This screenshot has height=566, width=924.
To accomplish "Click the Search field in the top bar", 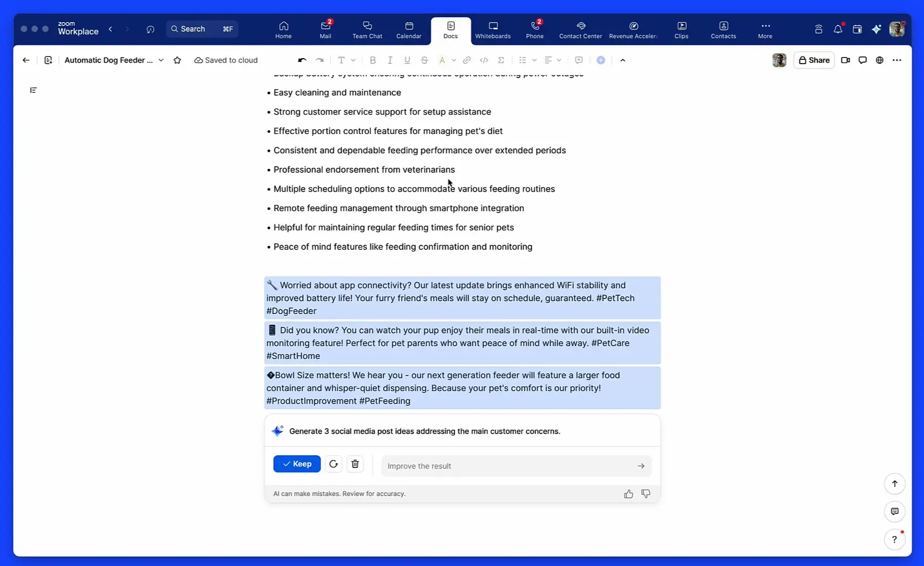I will tap(202, 29).
